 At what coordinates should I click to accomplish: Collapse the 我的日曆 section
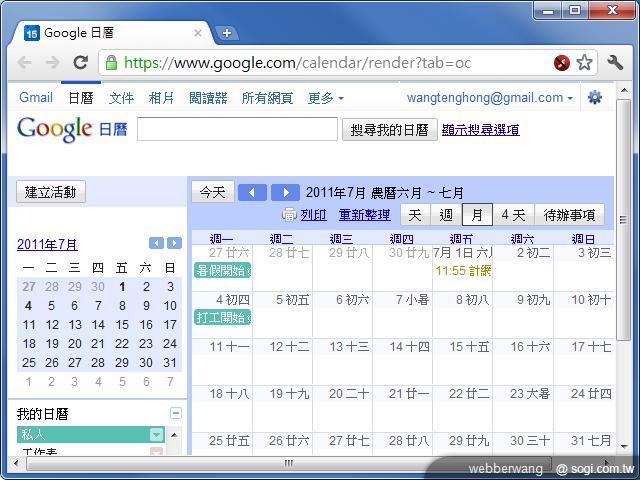pos(176,413)
